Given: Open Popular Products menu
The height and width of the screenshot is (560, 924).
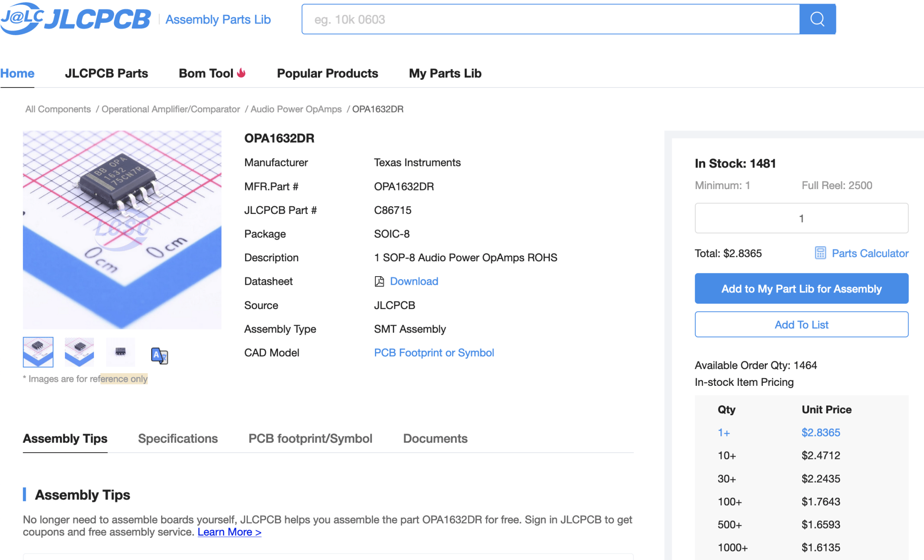Looking at the screenshot, I should [x=328, y=73].
